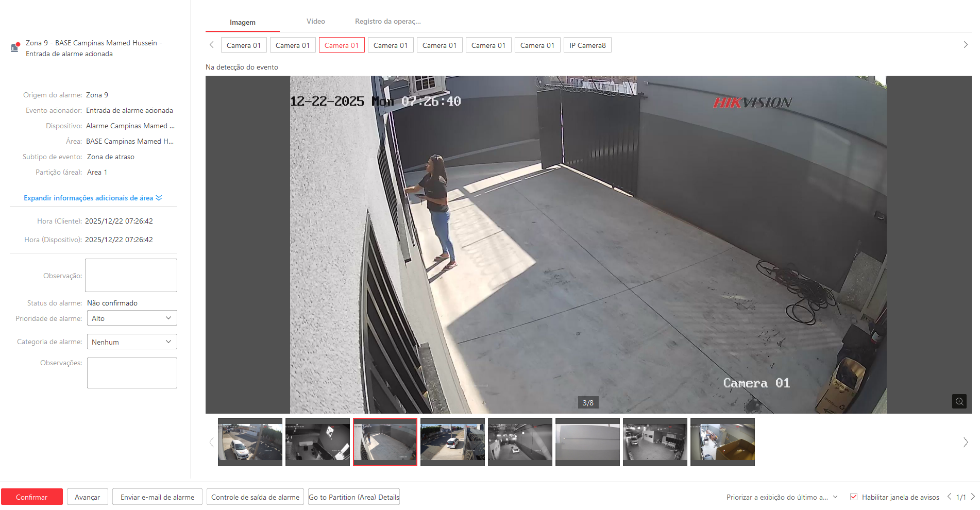Go to previous thumbnails with left arrow
Screen dimensions: 980x510
coord(211,442)
